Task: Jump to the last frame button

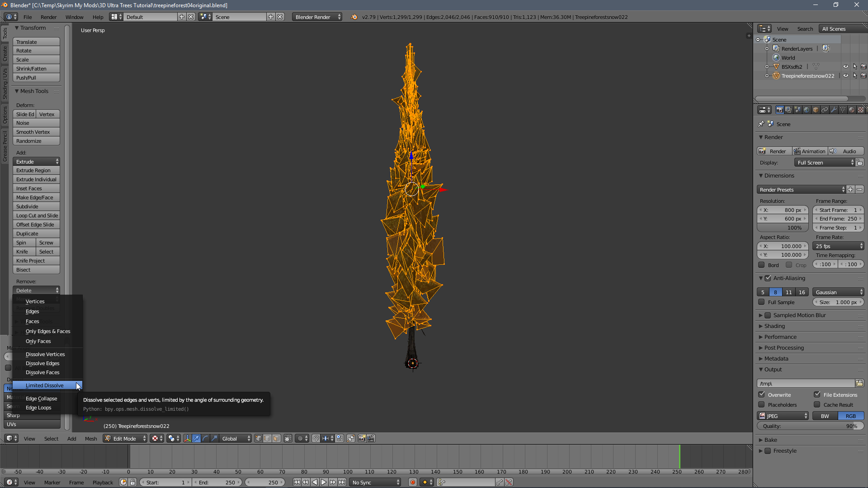Action: (342, 482)
